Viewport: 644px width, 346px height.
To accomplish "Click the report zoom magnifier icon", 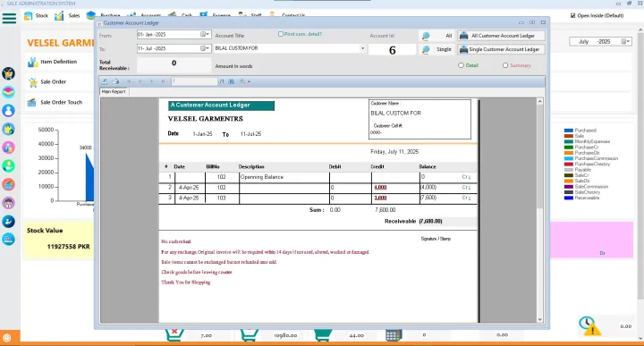I will tap(242, 81).
